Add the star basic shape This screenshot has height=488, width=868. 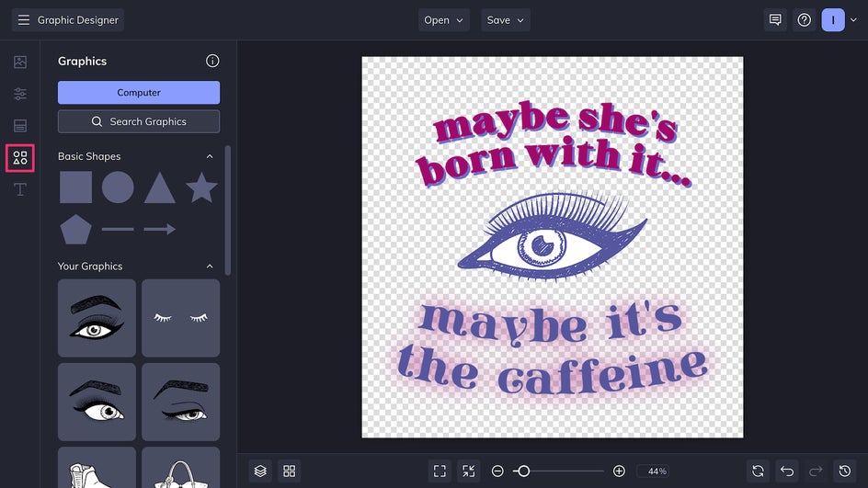point(201,187)
